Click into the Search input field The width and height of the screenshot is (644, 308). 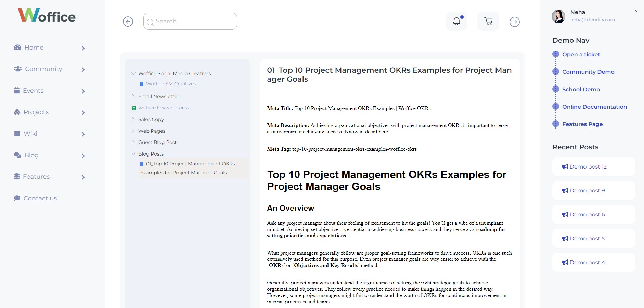coord(193,21)
